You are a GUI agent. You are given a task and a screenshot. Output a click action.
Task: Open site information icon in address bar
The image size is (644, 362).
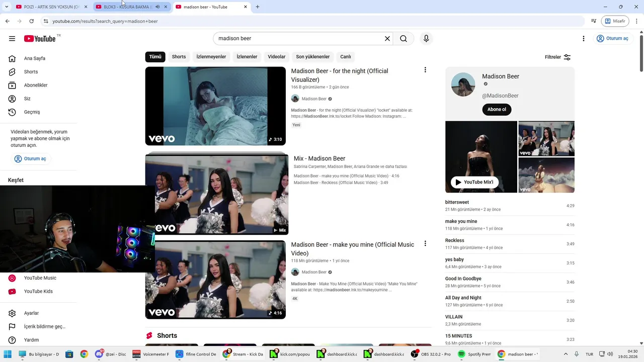click(x=45, y=21)
